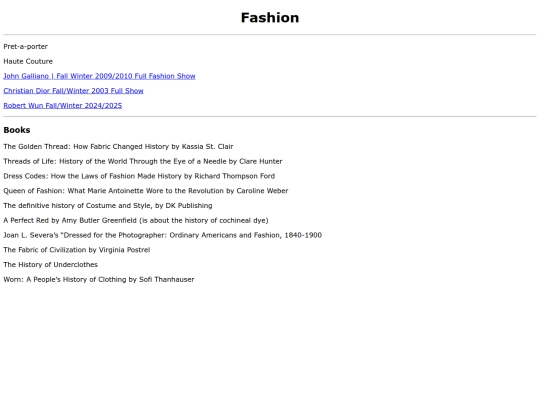The width and height of the screenshot is (540, 405).
Task: Click the DK Publishing Costume and Style entry
Action: click(108, 206)
